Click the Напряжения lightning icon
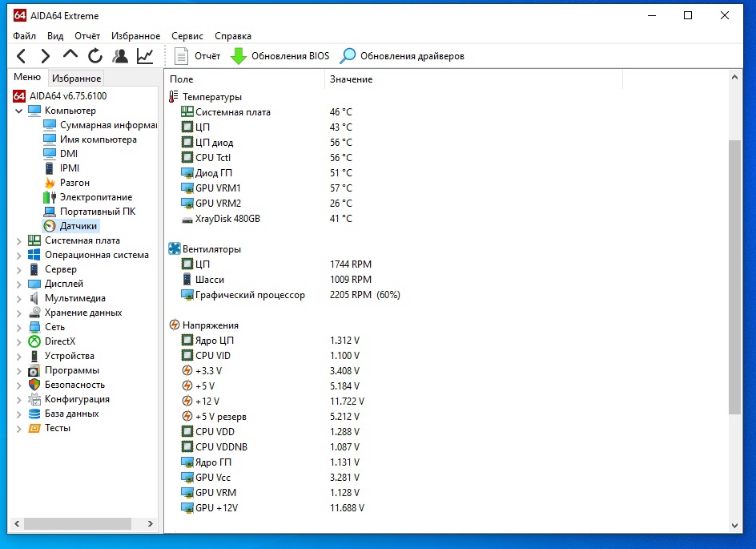The height and width of the screenshot is (549, 756). coord(174,325)
